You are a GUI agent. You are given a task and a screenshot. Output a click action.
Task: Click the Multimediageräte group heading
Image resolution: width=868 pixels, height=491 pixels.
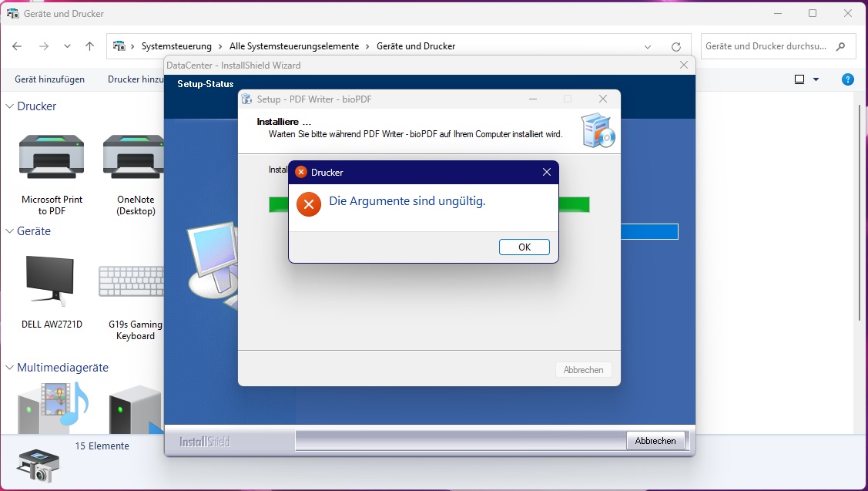(x=62, y=368)
